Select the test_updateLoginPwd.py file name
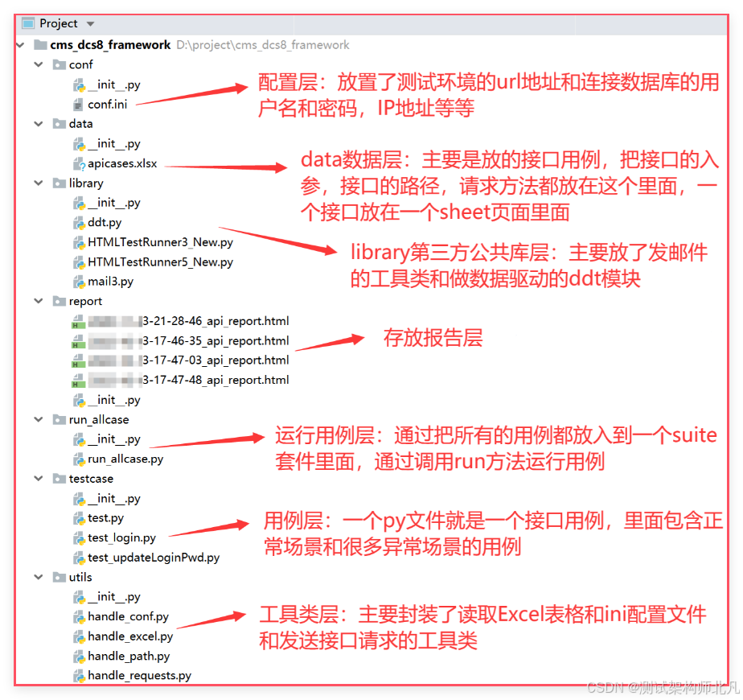The image size is (743, 700). [x=154, y=558]
